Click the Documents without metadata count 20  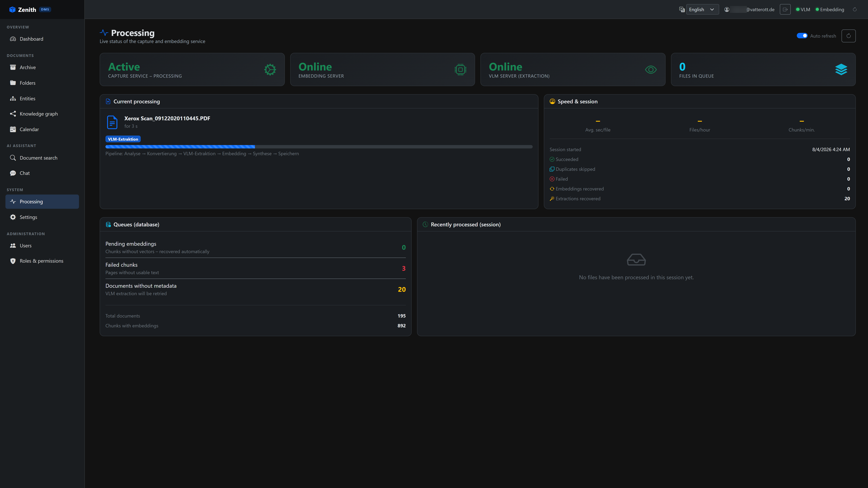point(402,289)
